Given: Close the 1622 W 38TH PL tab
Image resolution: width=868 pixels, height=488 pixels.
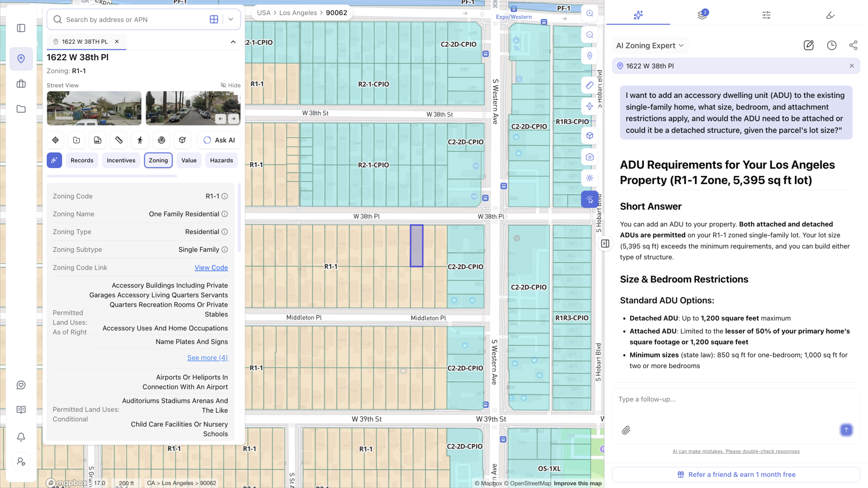Looking at the screenshot, I should pos(117,41).
